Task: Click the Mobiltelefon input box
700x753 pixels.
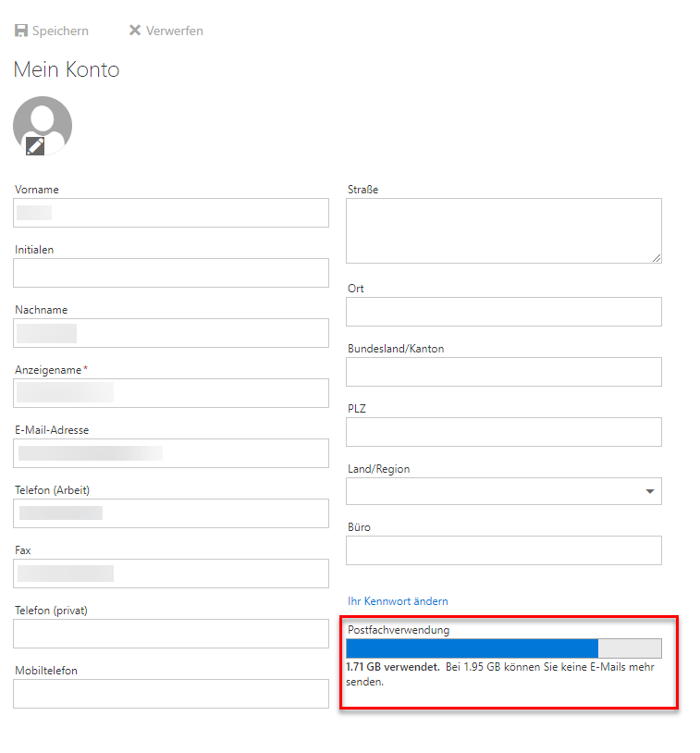Action: tap(171, 694)
